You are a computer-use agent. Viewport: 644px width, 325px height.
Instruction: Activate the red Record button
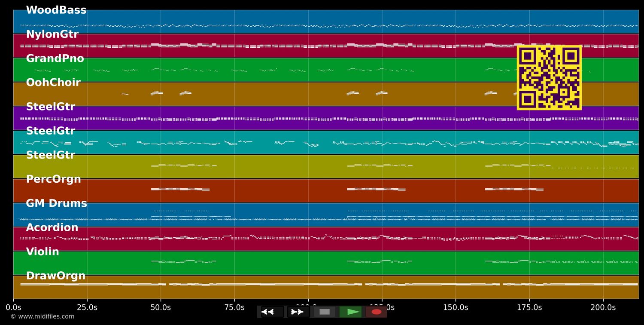(x=377, y=312)
